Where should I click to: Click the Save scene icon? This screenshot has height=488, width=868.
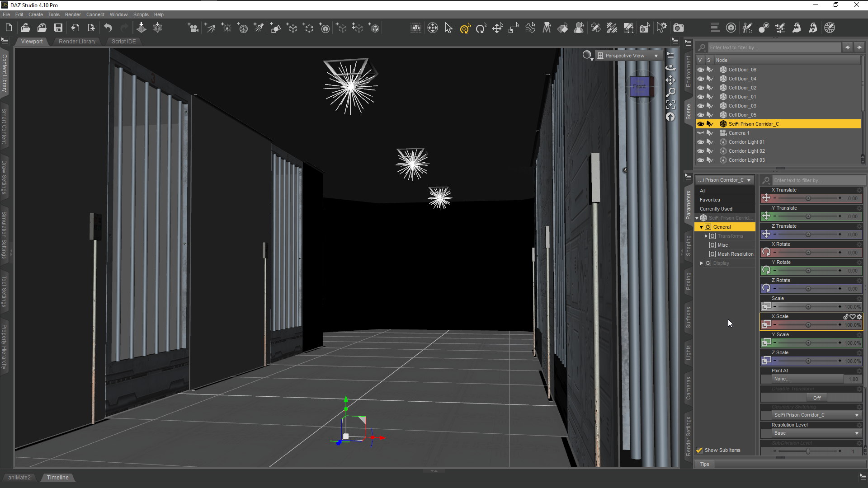coord(58,28)
